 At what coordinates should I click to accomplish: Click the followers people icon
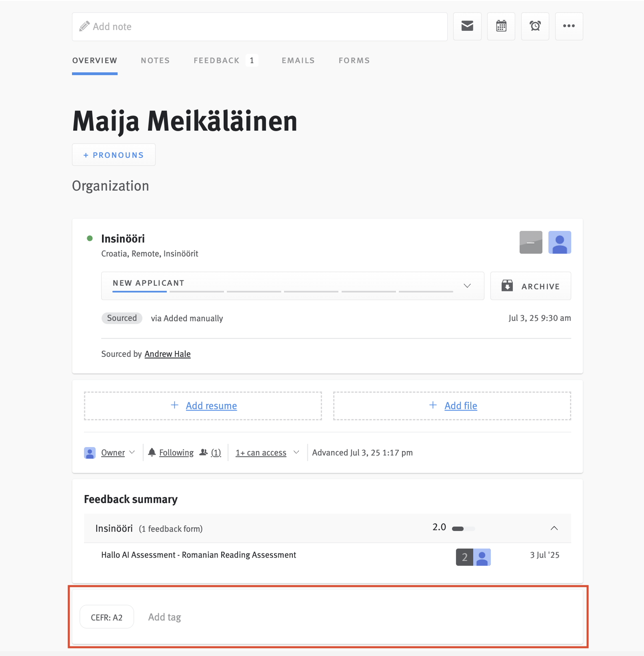(x=204, y=452)
